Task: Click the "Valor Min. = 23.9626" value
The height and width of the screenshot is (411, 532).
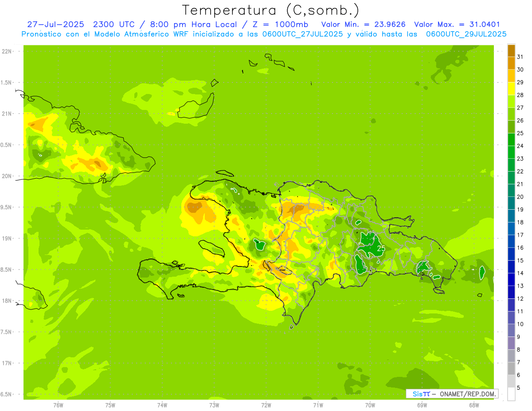Action: [363, 24]
